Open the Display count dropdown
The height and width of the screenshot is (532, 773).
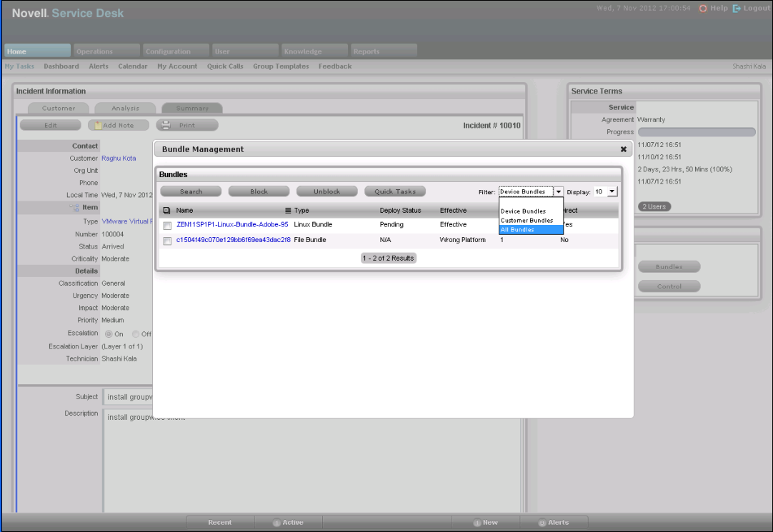click(612, 191)
